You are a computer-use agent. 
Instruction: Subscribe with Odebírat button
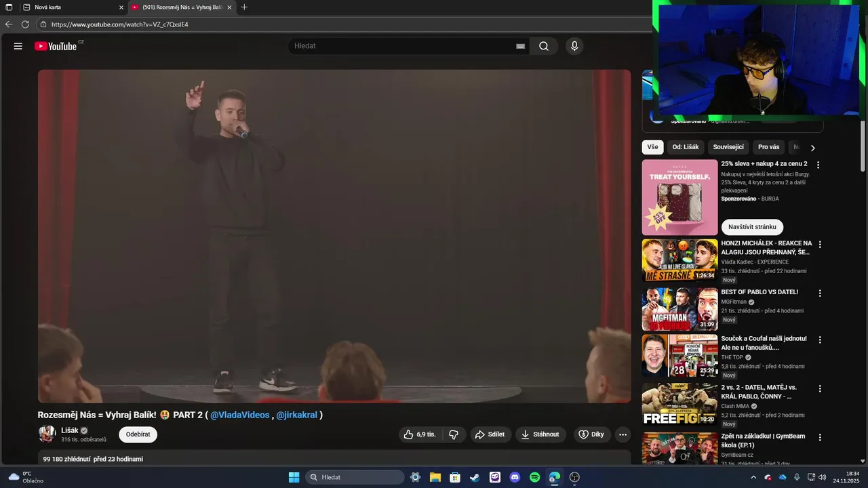click(x=138, y=434)
